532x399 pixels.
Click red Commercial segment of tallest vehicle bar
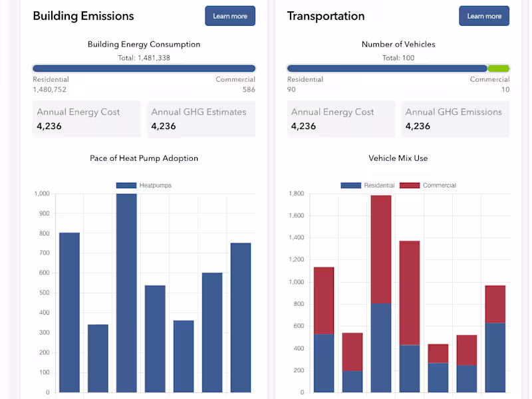pos(381,249)
